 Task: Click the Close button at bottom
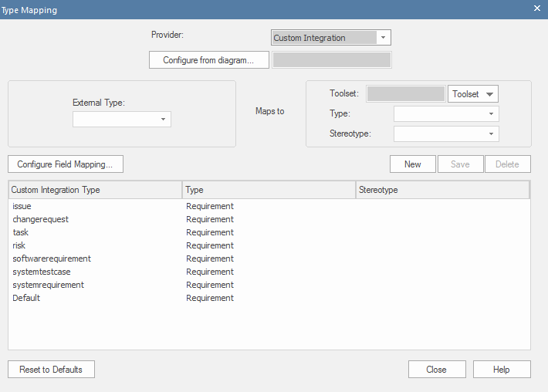[x=437, y=370]
